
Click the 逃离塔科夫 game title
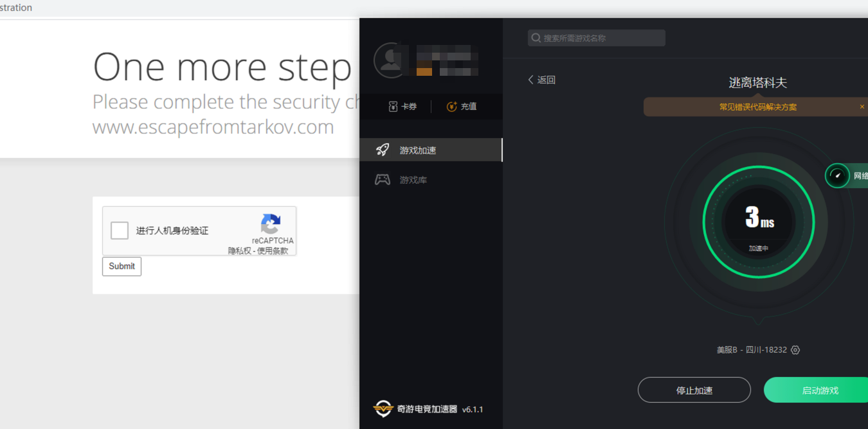coord(757,83)
